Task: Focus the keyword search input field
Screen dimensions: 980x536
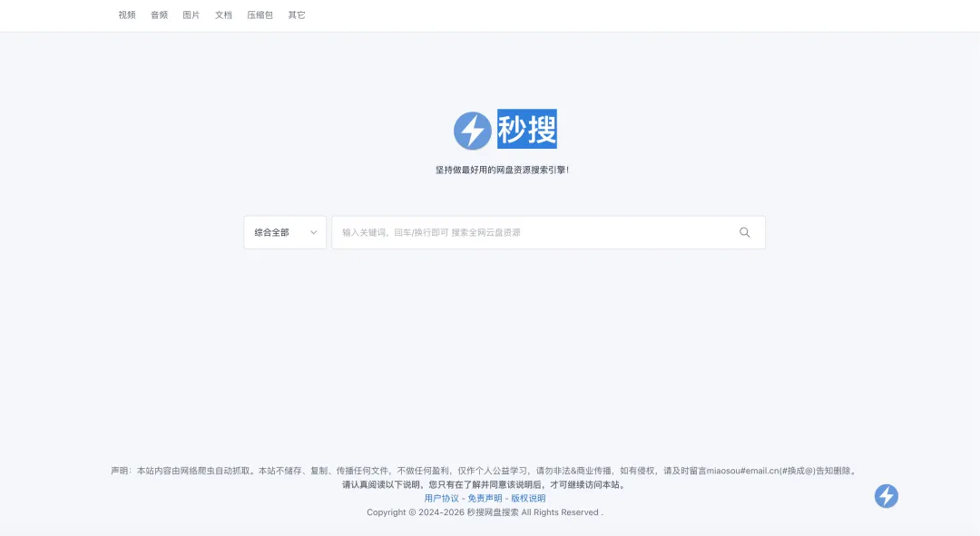Action: (548, 232)
